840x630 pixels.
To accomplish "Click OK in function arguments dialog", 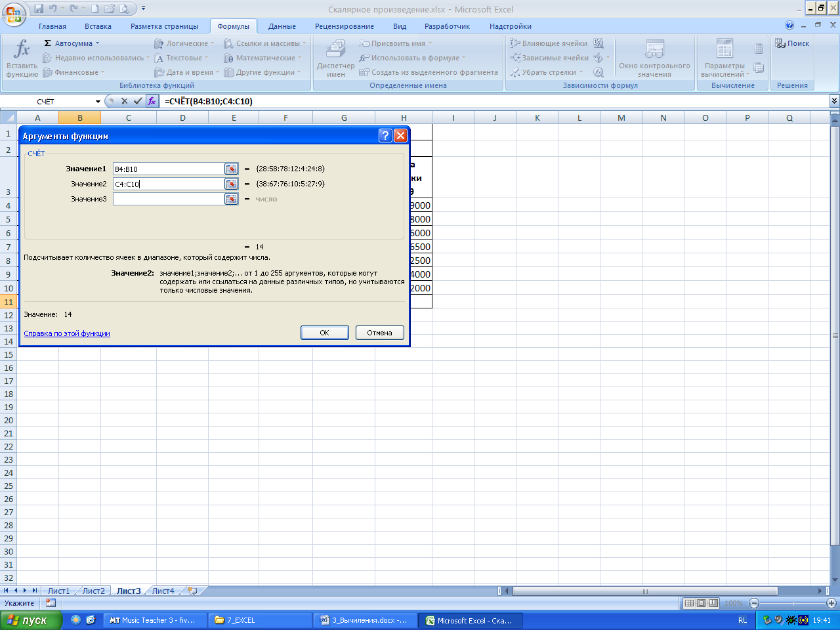I will pyautogui.click(x=324, y=333).
